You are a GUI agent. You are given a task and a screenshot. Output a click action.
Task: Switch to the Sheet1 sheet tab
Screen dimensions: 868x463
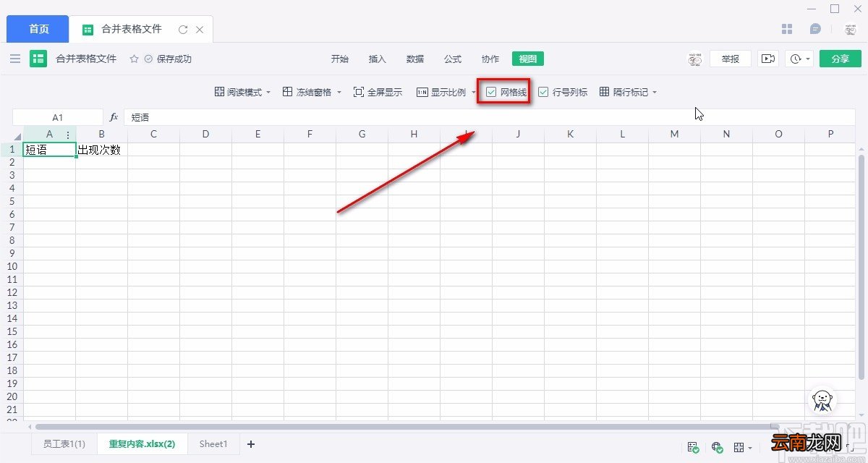pyautogui.click(x=213, y=444)
